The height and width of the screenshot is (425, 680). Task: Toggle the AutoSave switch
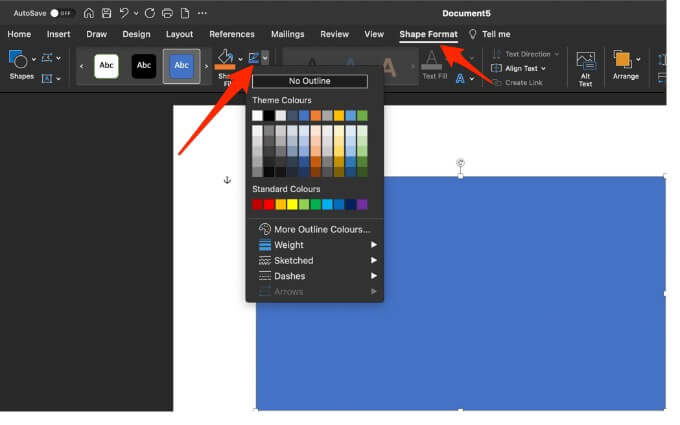62,13
